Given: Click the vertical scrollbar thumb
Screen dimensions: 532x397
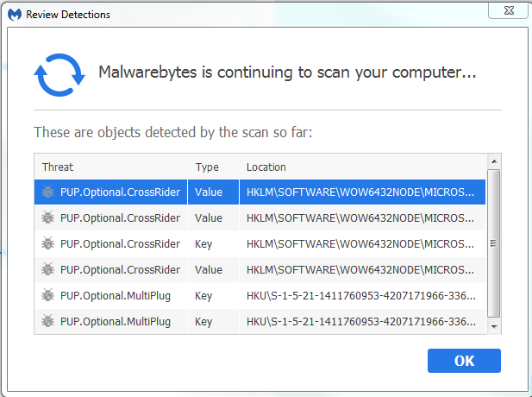Looking at the screenshot, I should [x=493, y=243].
